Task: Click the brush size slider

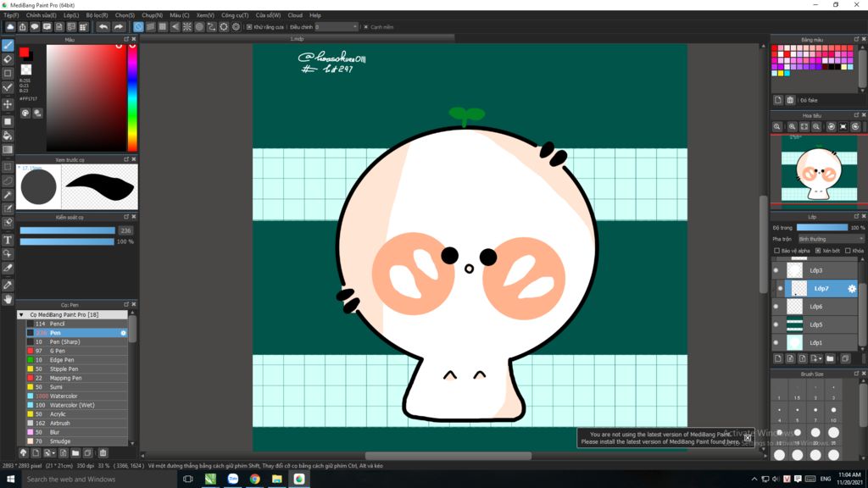Action: 68,230
